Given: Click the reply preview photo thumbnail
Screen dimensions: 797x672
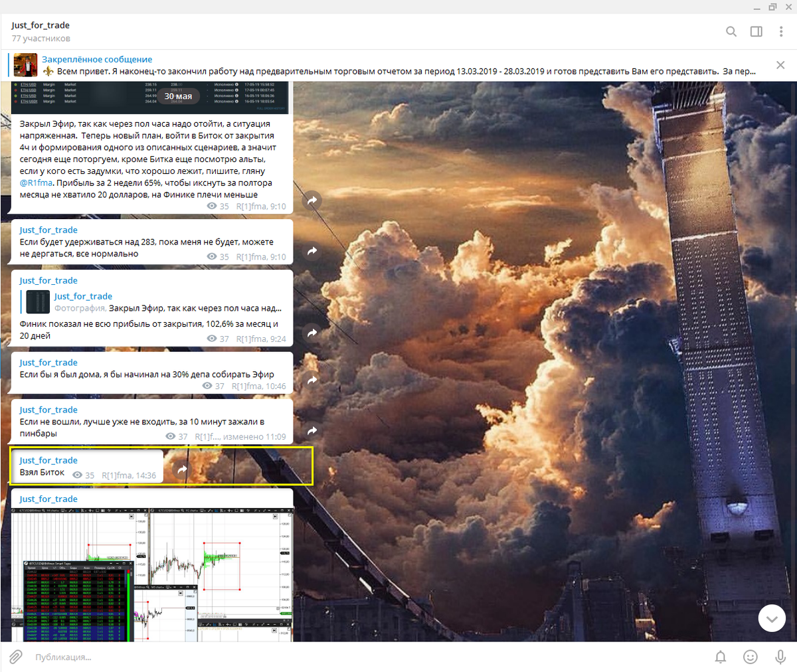Looking at the screenshot, I should (39, 302).
